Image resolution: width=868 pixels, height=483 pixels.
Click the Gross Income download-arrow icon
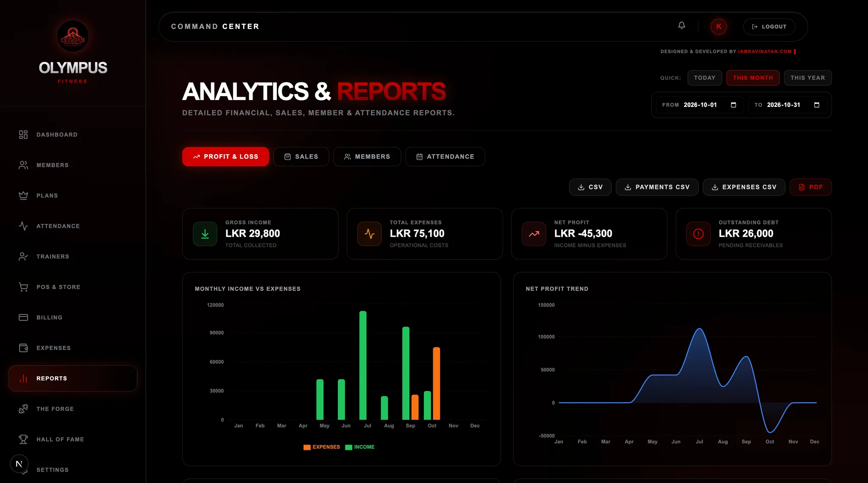click(x=205, y=234)
